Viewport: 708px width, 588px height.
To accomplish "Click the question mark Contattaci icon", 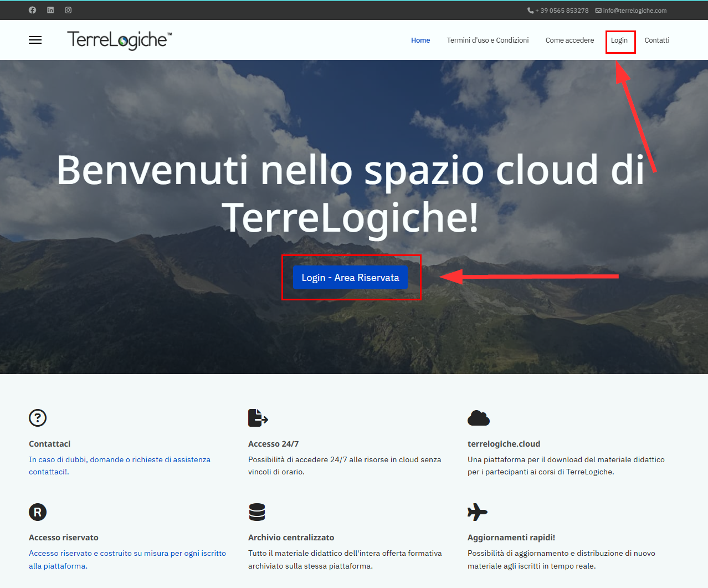I will (x=38, y=418).
